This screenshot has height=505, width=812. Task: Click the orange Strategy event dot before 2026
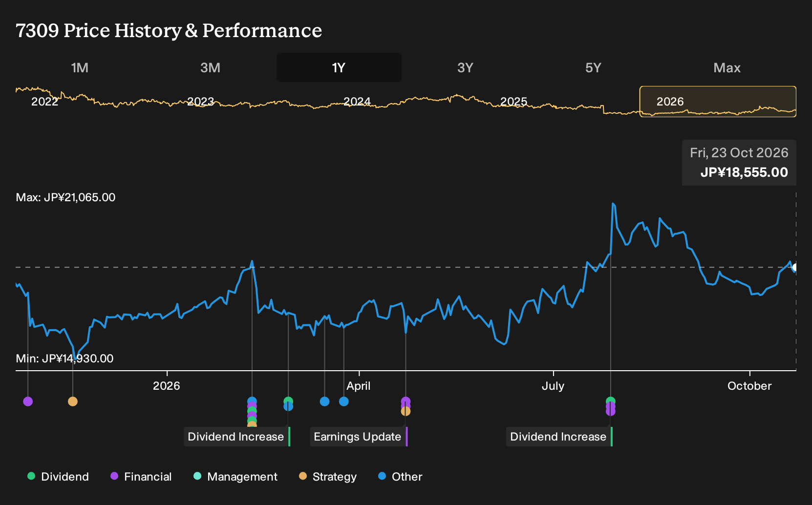coord(73,401)
